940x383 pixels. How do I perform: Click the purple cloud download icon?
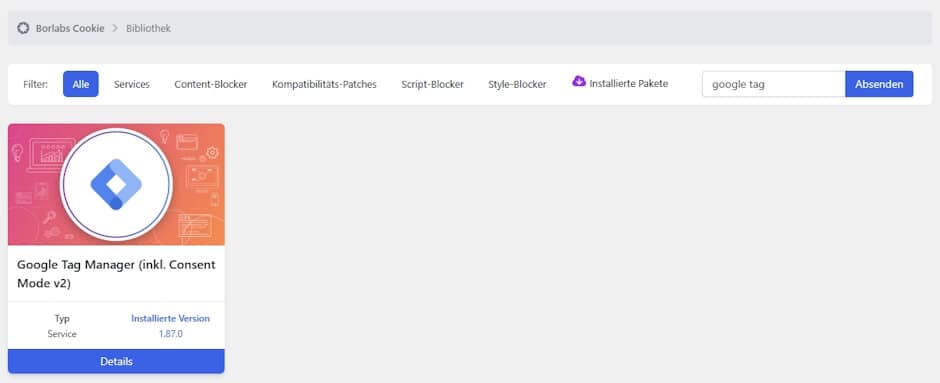pos(579,82)
